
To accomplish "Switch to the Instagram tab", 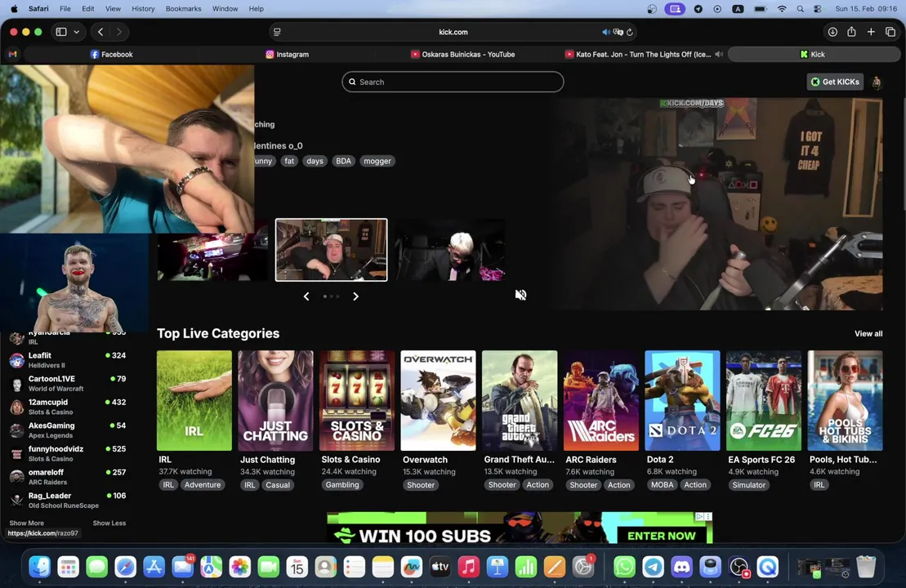I will coord(288,54).
